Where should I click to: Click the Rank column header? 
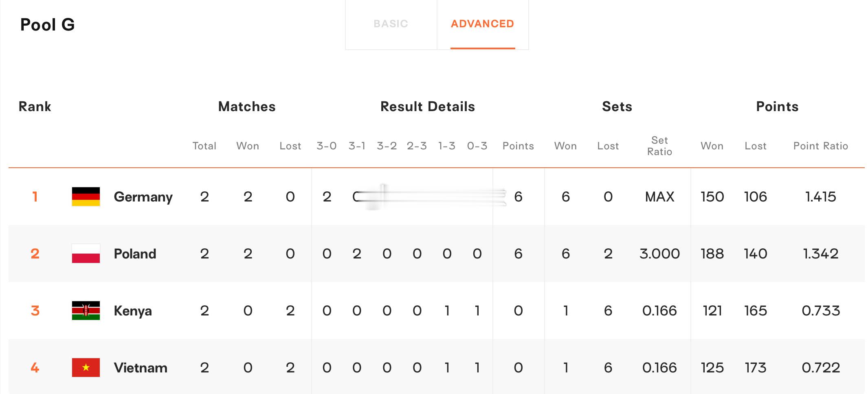(35, 107)
